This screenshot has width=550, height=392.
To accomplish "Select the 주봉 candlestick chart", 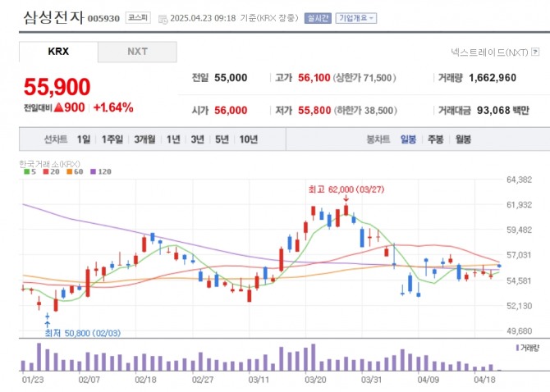I will click(436, 139).
